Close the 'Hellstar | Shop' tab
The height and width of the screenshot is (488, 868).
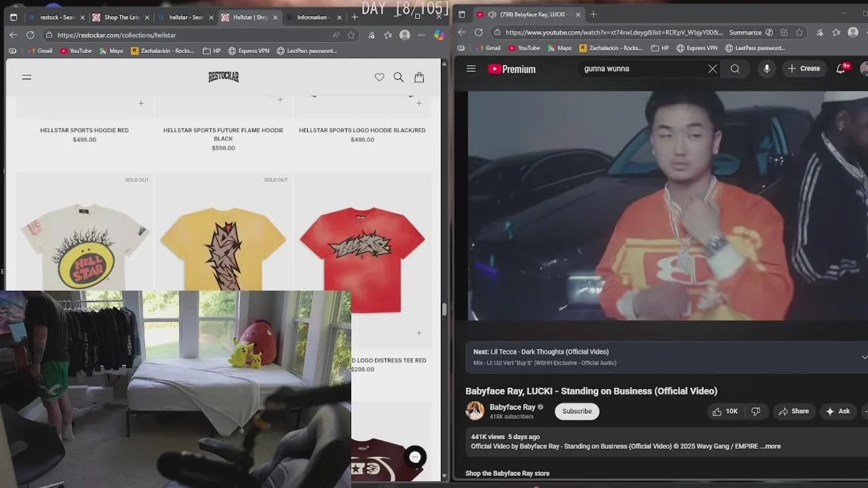tap(275, 17)
